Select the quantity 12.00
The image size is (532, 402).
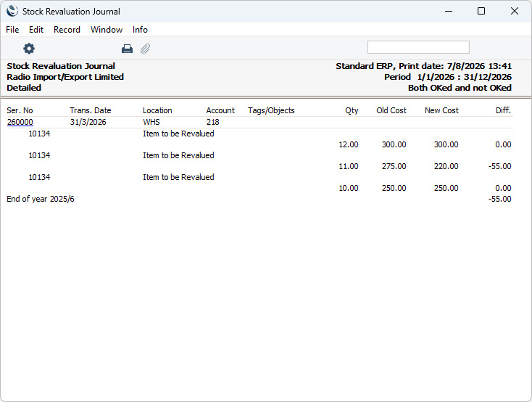point(349,144)
